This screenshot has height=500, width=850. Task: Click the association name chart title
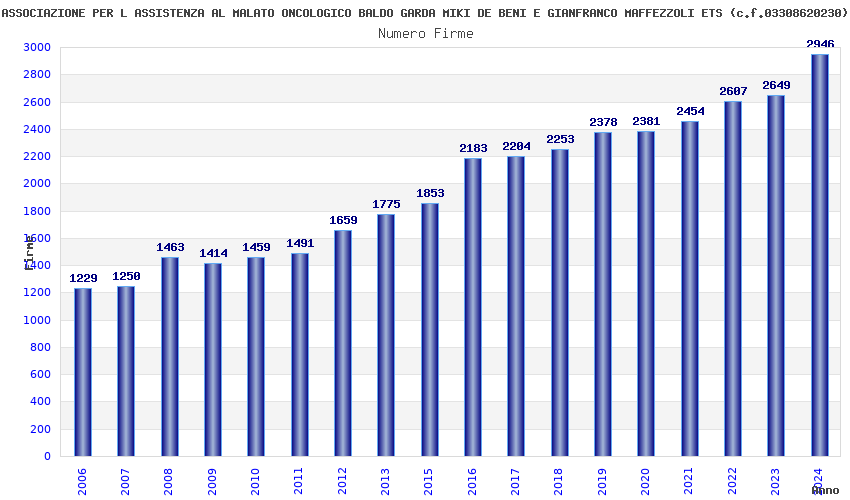pyautogui.click(x=424, y=13)
